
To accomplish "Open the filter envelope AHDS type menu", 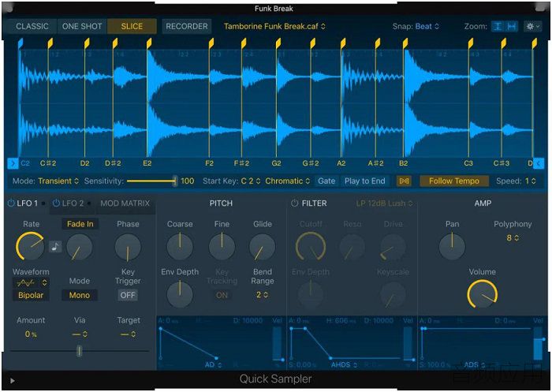I will click(x=344, y=364).
